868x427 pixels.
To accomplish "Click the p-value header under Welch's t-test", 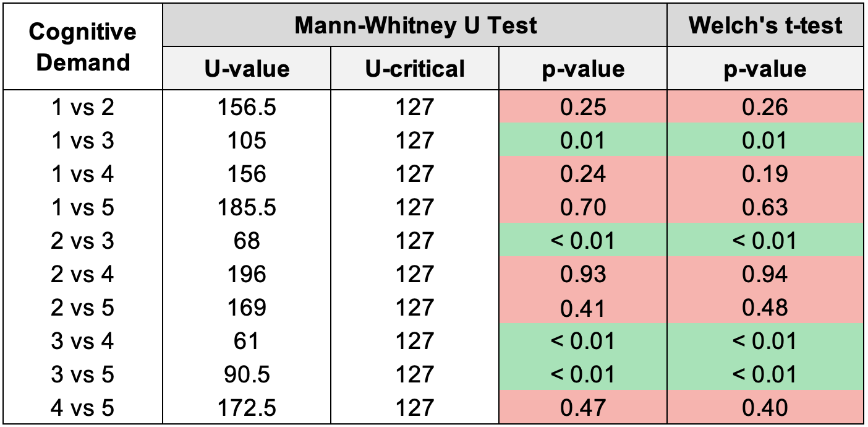I will (x=765, y=69).
